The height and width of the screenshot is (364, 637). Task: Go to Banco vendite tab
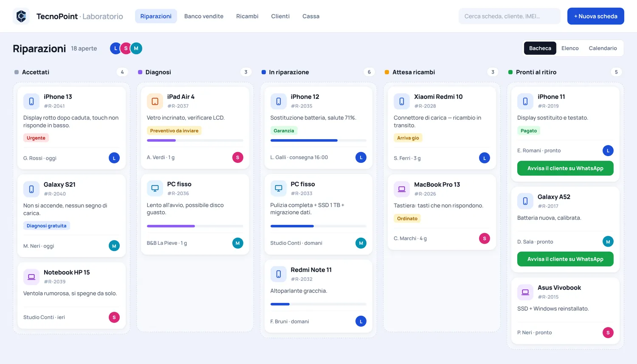point(204,16)
